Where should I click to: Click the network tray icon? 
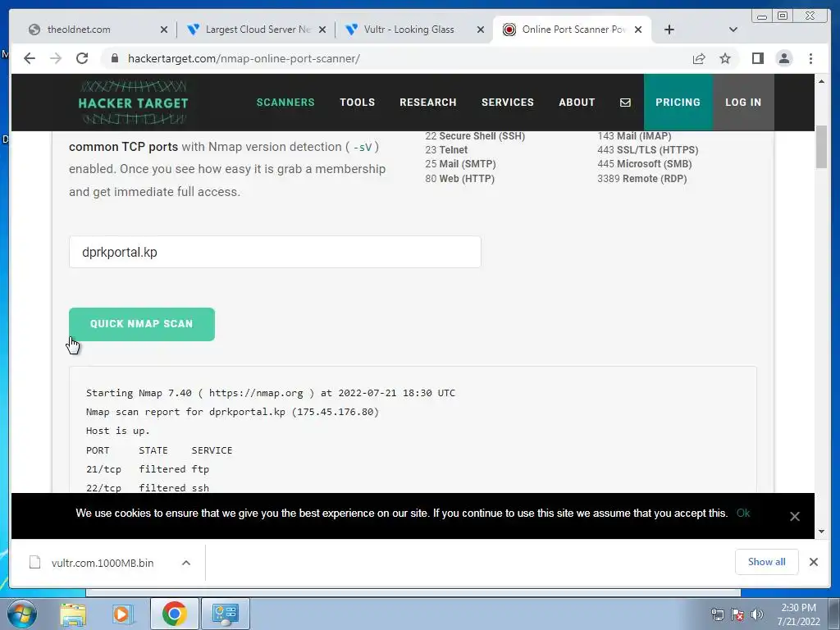[x=717, y=614]
